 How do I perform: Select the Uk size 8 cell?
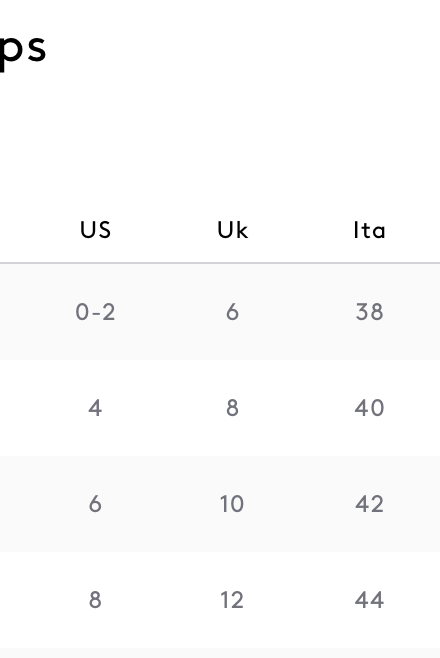[232, 408]
